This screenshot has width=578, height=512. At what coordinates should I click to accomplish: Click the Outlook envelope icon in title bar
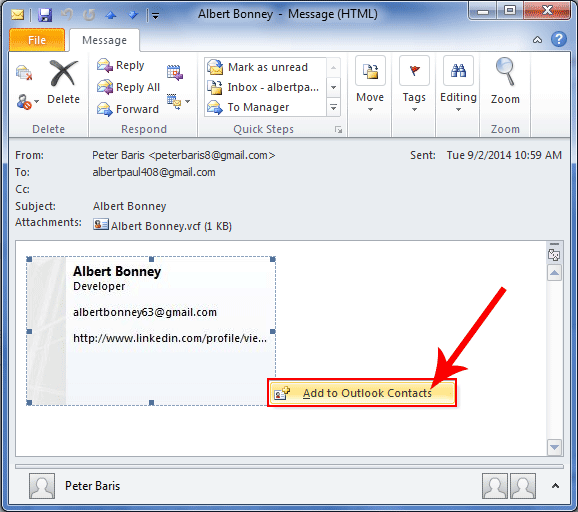click(x=17, y=15)
